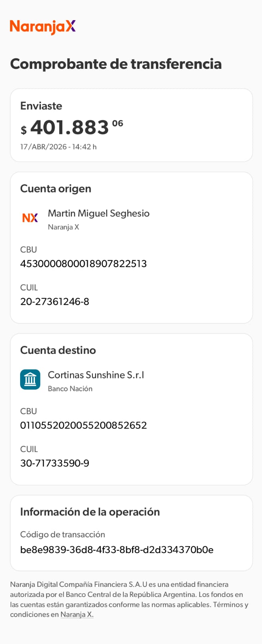Image resolution: width=262 pixels, height=644 pixels.
Task: Click the transaction code value
Action: (x=117, y=550)
